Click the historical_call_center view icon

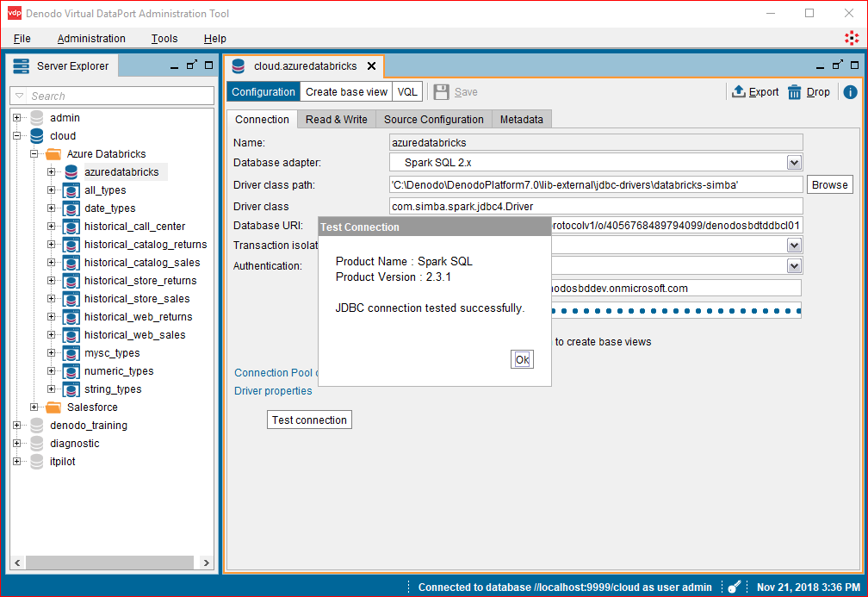[71, 227]
